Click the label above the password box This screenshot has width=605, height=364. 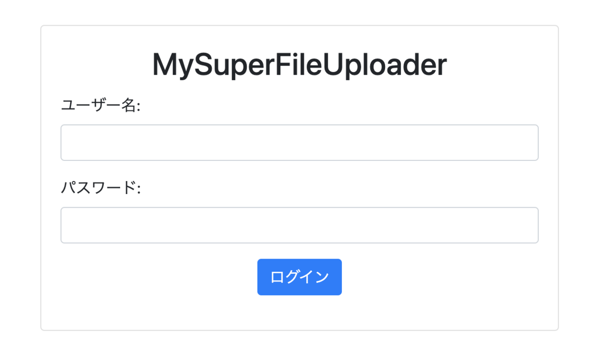coord(100,188)
